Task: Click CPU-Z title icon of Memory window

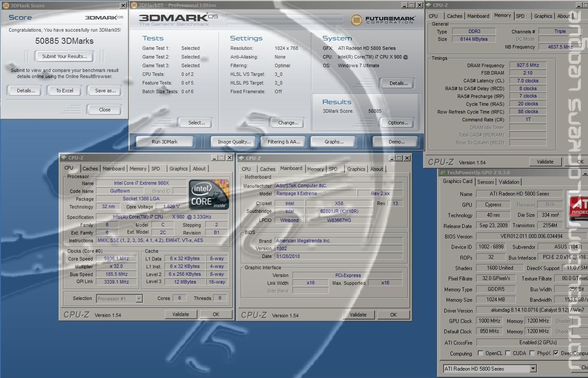Action: click(429, 5)
